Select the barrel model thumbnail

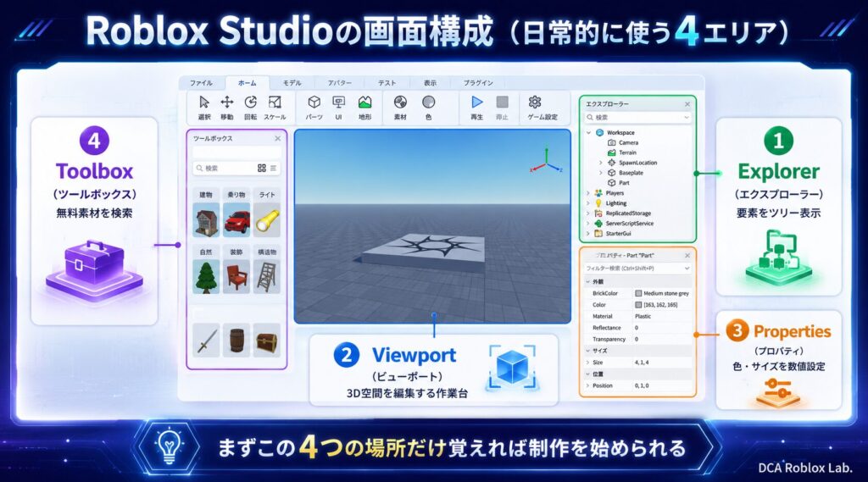pyautogui.click(x=236, y=341)
